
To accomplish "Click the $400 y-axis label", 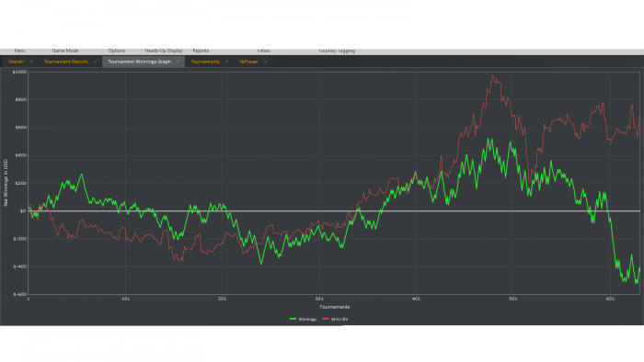I will pyautogui.click(x=20, y=155).
